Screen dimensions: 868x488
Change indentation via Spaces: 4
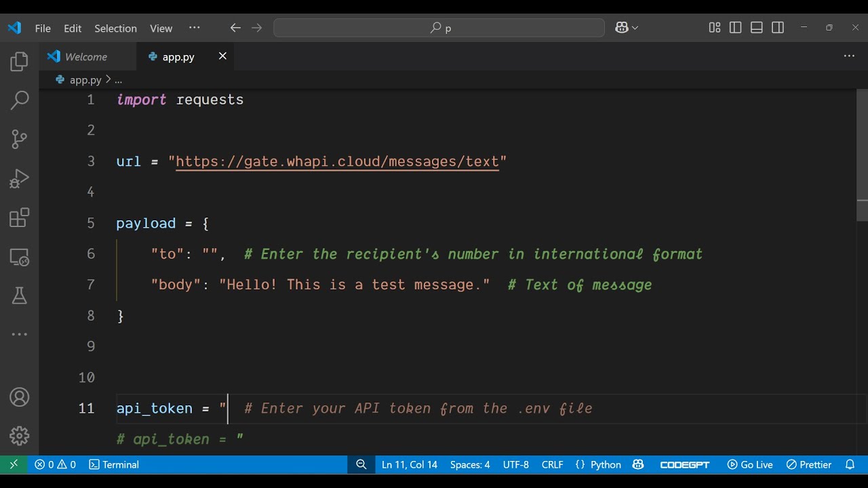[x=470, y=464]
